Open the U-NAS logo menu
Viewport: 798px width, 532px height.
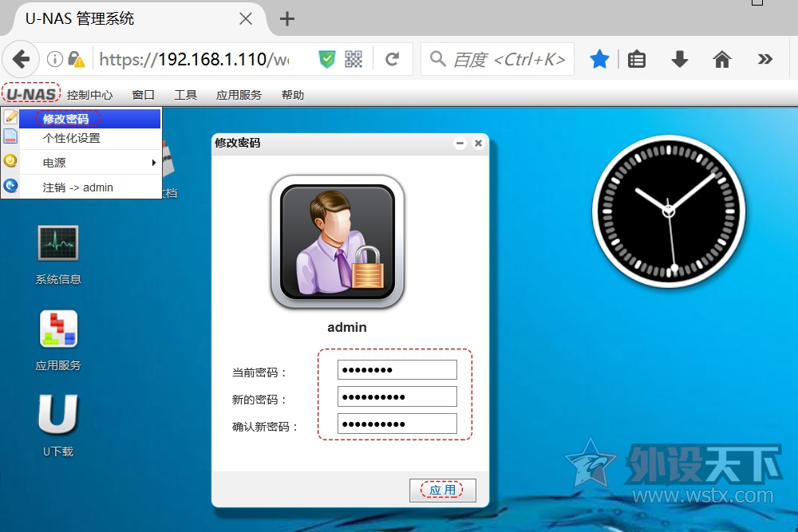coord(31,94)
